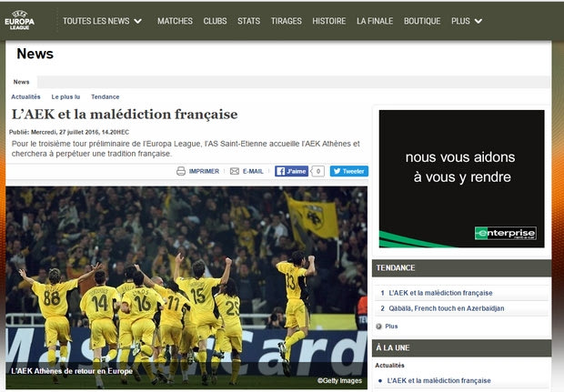
Task: Like the article with Facebook J'aime button
Action: tap(291, 171)
